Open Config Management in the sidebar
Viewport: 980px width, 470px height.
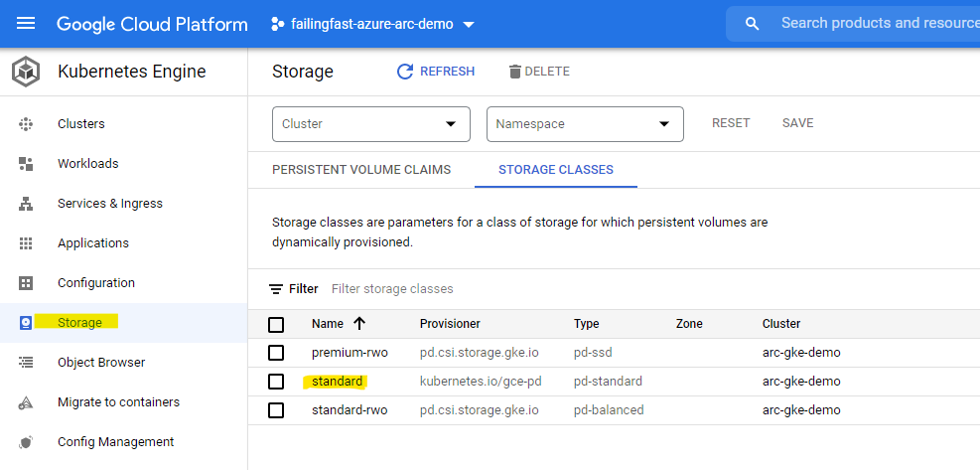pyautogui.click(x=115, y=442)
